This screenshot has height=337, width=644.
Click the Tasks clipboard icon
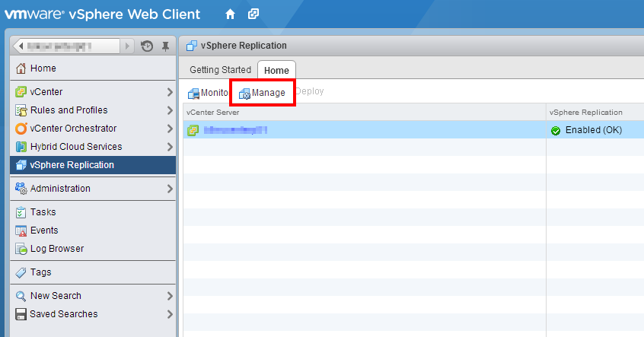click(21, 212)
